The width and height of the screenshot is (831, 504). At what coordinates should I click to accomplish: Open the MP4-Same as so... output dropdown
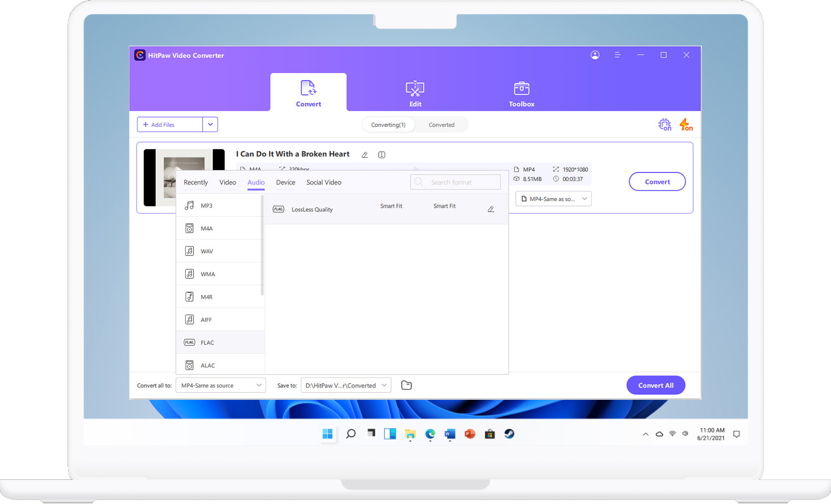(x=554, y=199)
